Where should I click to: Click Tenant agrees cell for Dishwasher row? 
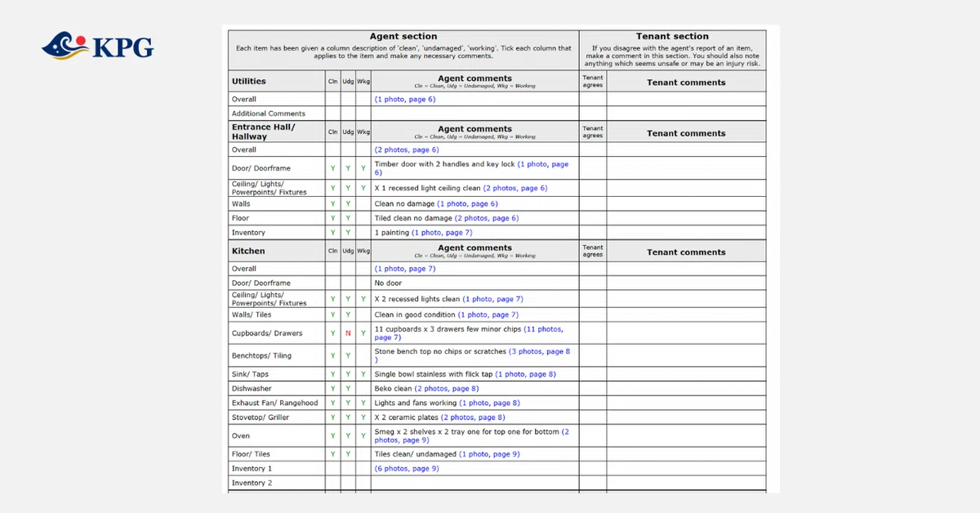593,389
